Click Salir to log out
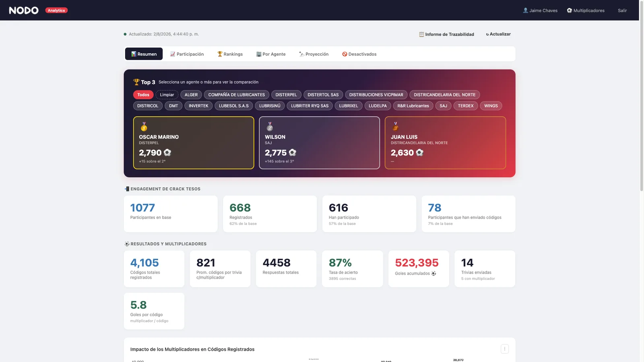Screen dimensions: 644x362 [x=622, y=10]
